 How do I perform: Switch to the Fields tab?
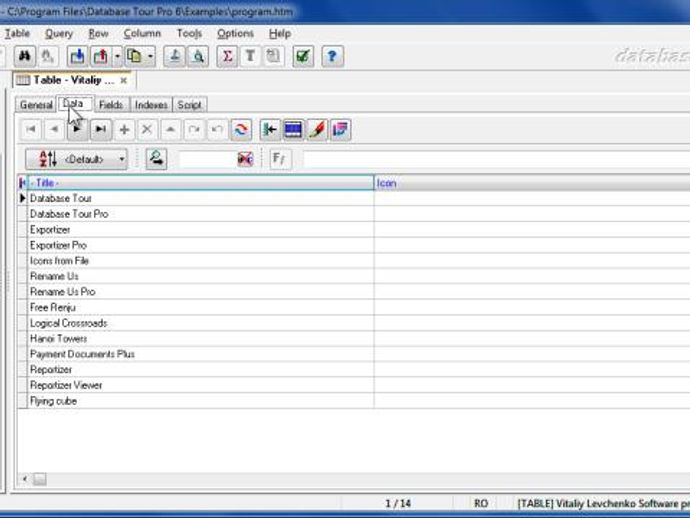coord(111,105)
